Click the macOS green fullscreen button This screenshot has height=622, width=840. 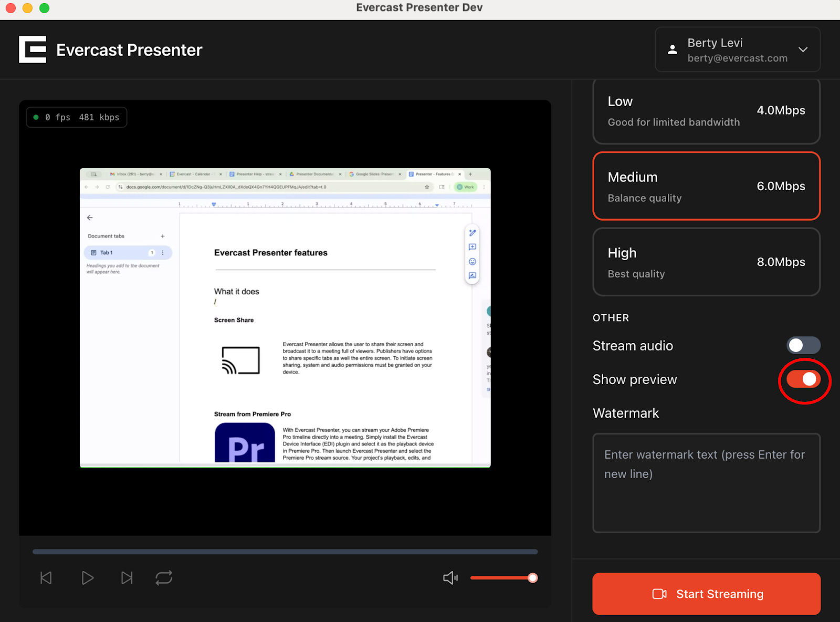click(x=45, y=8)
